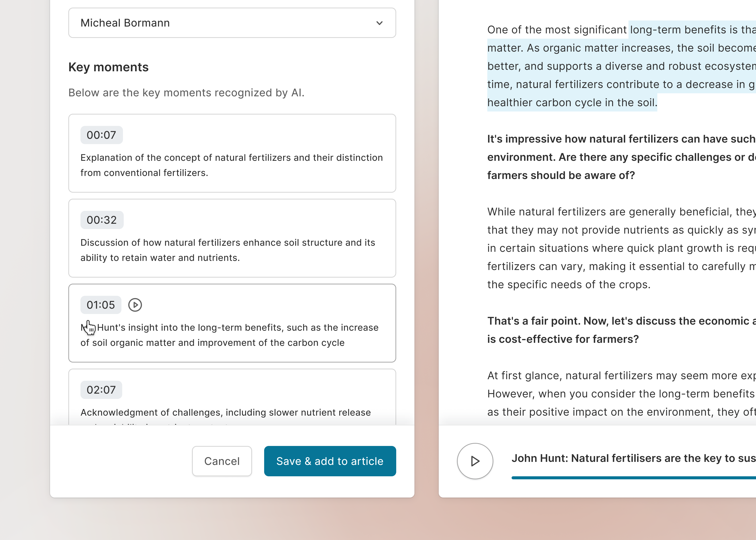Select the 00:32 soil structure key moment
Image resolution: width=756 pixels, height=540 pixels.
(x=232, y=238)
